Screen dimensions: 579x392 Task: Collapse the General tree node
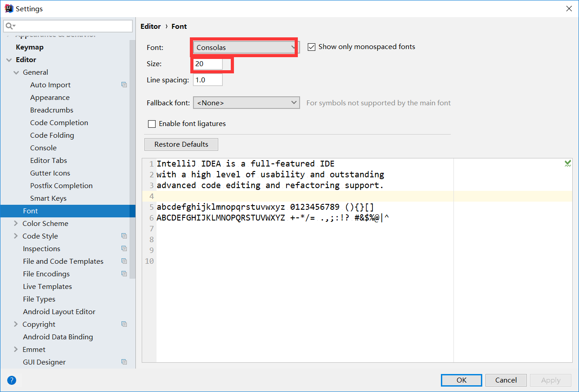pyautogui.click(x=17, y=72)
